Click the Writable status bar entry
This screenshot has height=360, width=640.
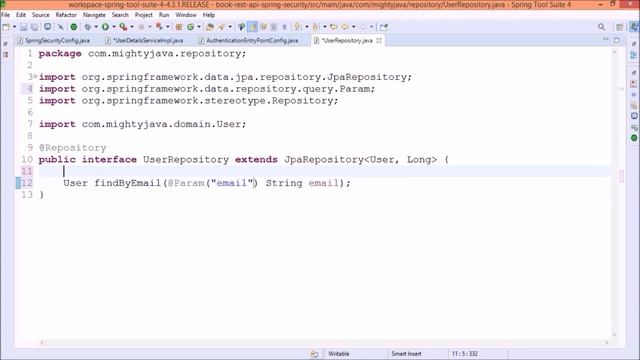[339, 354]
